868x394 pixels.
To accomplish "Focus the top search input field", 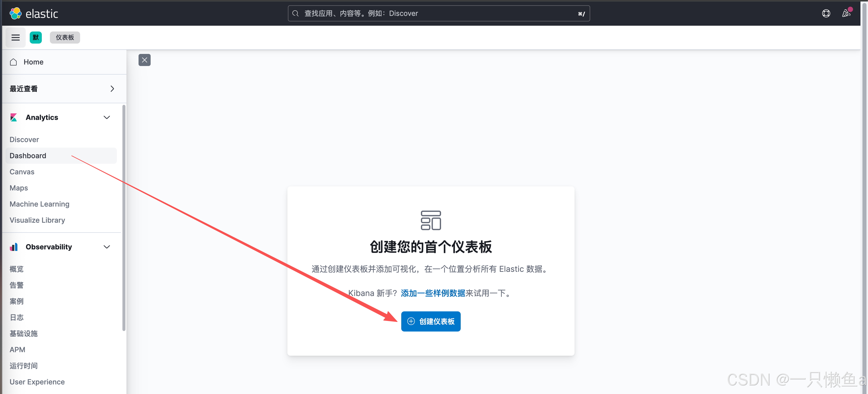I will 438,14.
